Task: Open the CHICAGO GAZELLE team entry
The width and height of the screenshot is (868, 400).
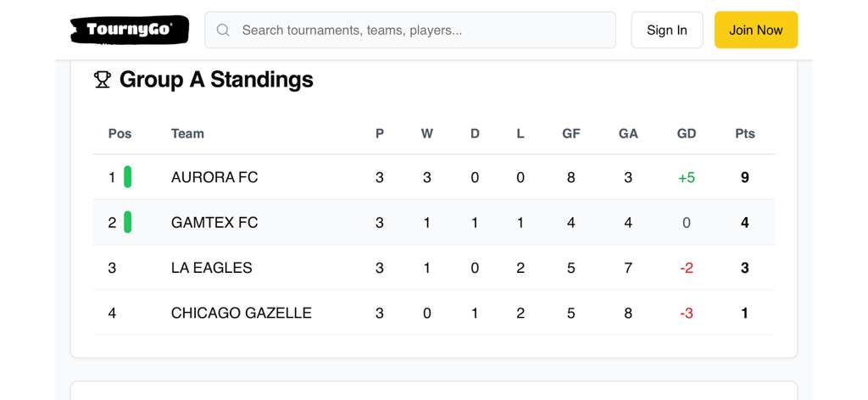Action: pos(242,313)
